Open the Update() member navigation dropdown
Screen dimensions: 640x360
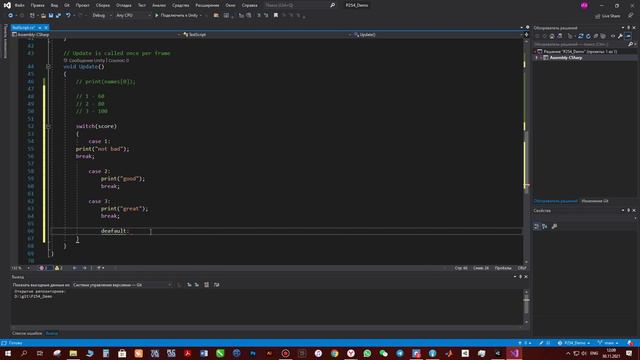(x=438, y=35)
